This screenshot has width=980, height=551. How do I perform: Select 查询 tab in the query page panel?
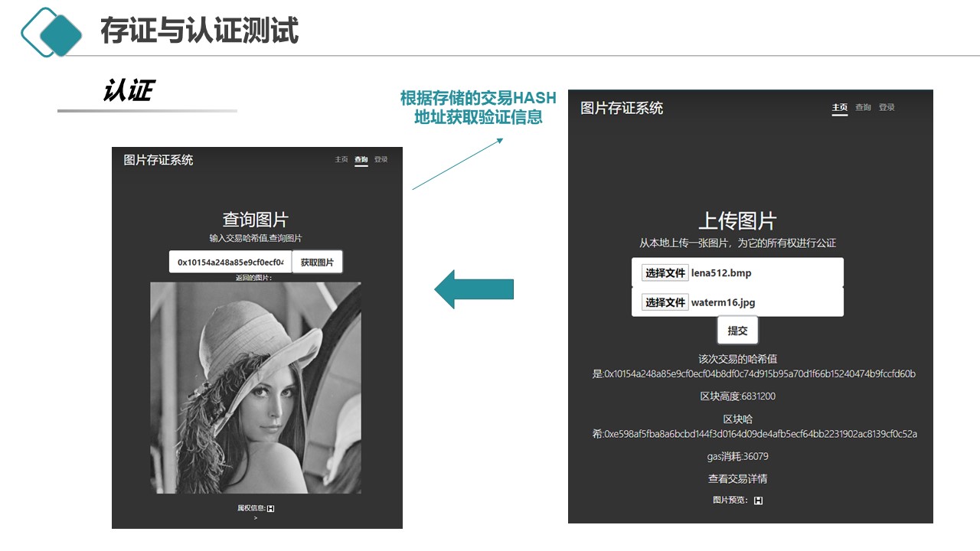[361, 160]
